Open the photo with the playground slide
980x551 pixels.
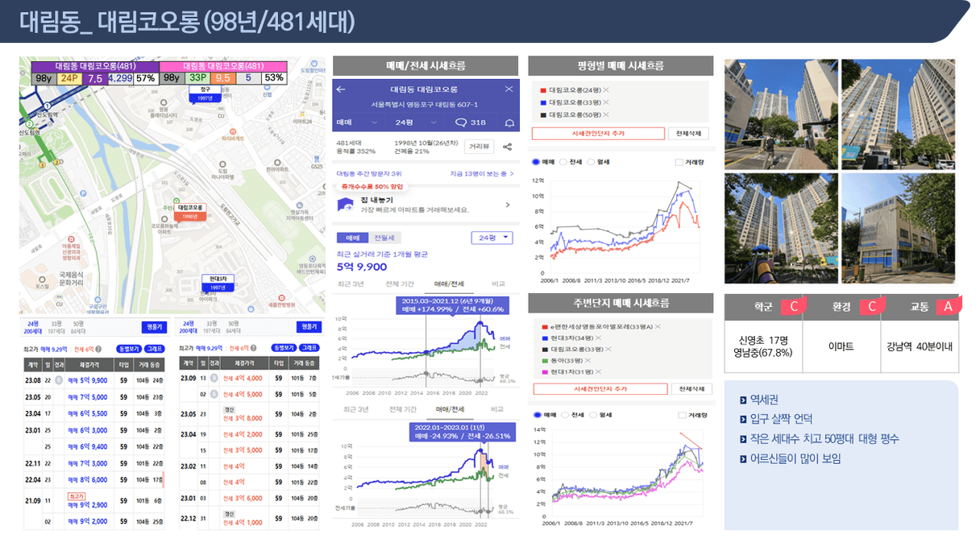pos(782,228)
